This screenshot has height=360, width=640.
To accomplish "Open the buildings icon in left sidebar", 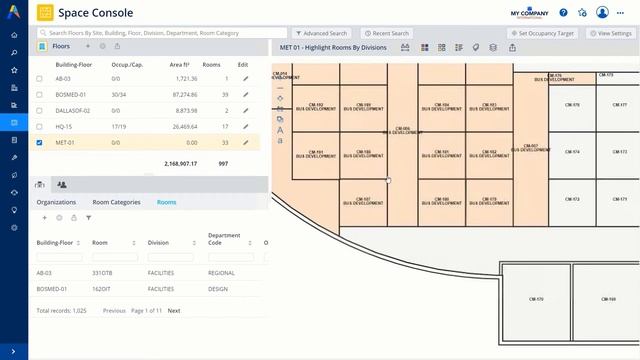I will tap(14, 88).
